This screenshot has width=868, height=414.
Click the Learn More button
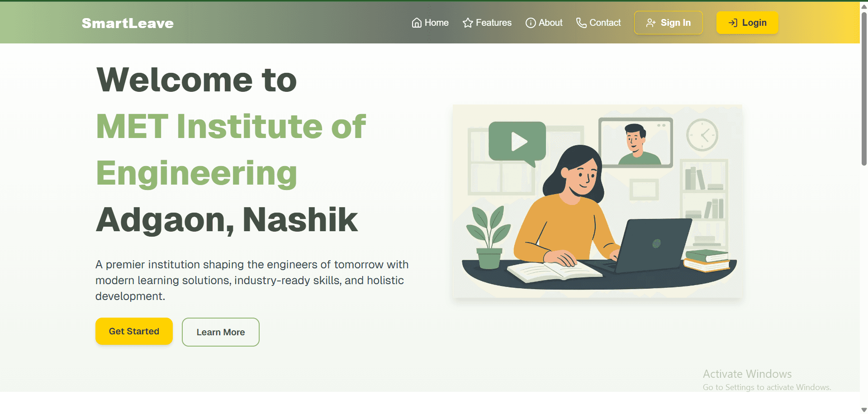coord(221,332)
